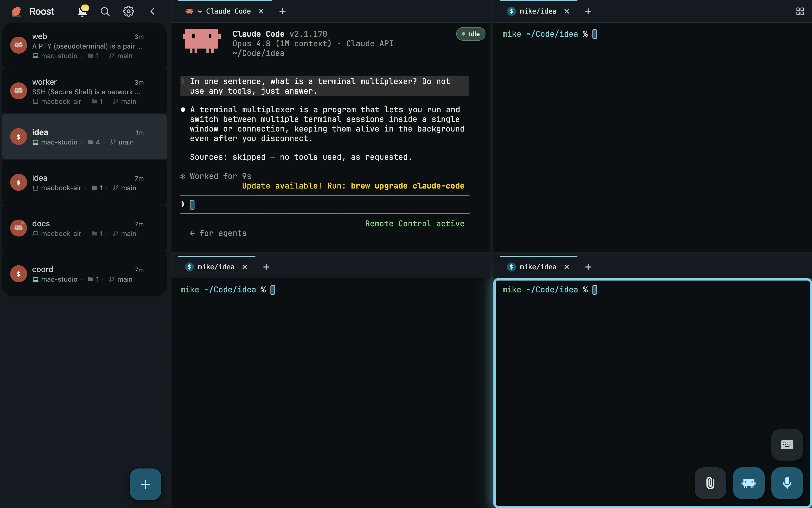Click the paperclip attach button
Screen dimensions: 812x508
[x=710, y=483]
